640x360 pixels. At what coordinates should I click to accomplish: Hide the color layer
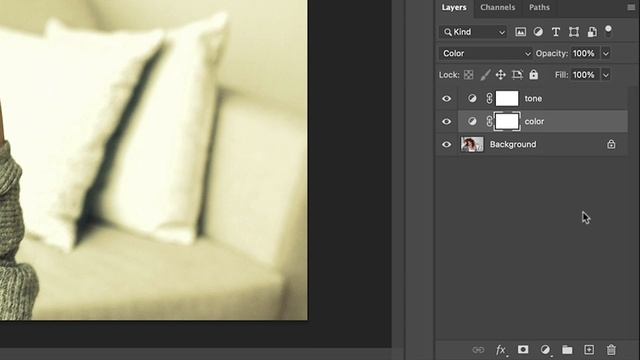coord(447,121)
